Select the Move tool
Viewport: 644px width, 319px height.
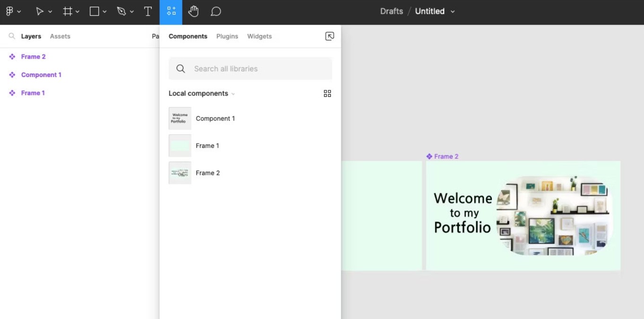coord(40,11)
